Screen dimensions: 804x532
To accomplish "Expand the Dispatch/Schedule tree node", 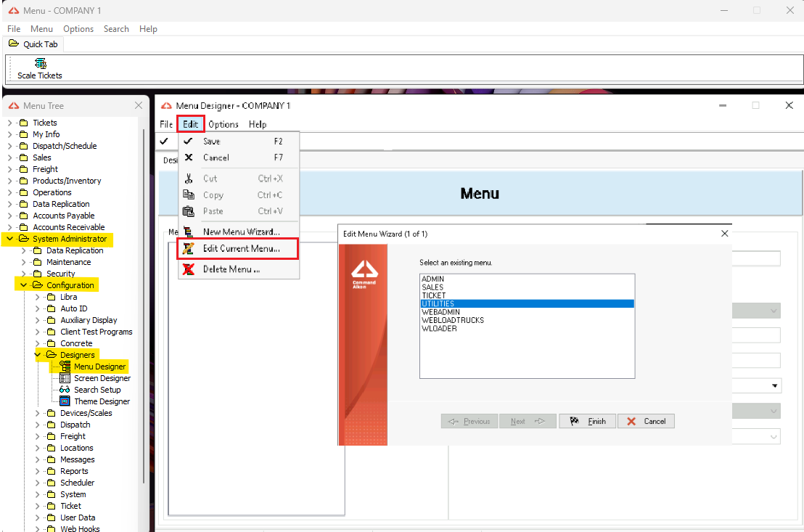I will tap(9, 146).
